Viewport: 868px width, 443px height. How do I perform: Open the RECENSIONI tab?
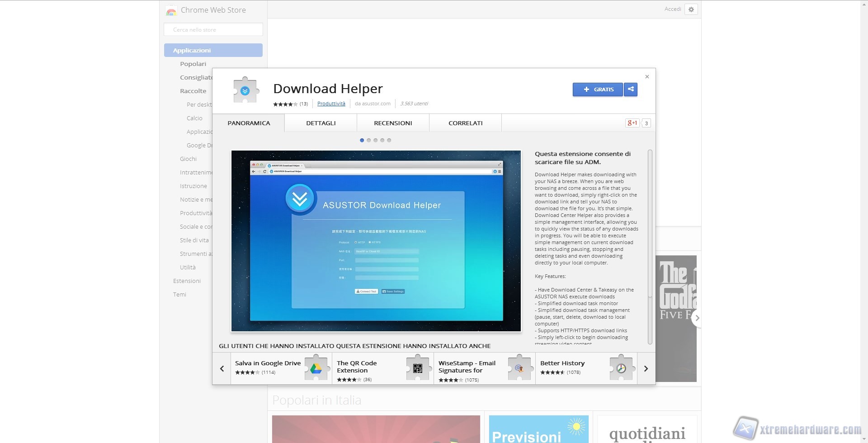point(393,123)
